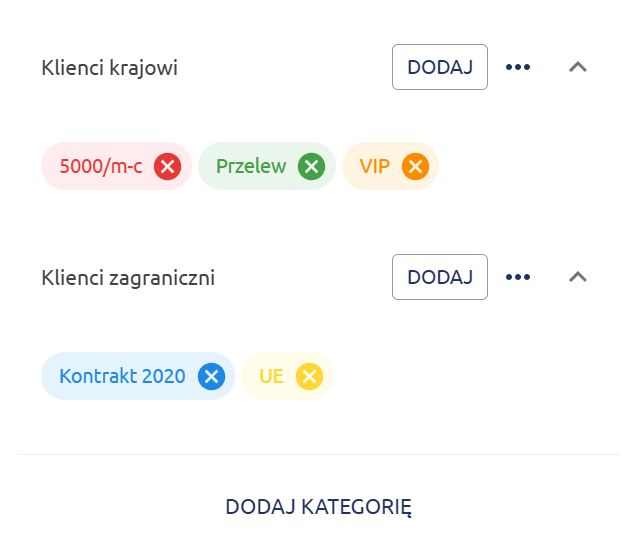This screenshot has height=545, width=635.
Task: Click DODAJ KATEGORIĘ to add category
Action: [318, 506]
